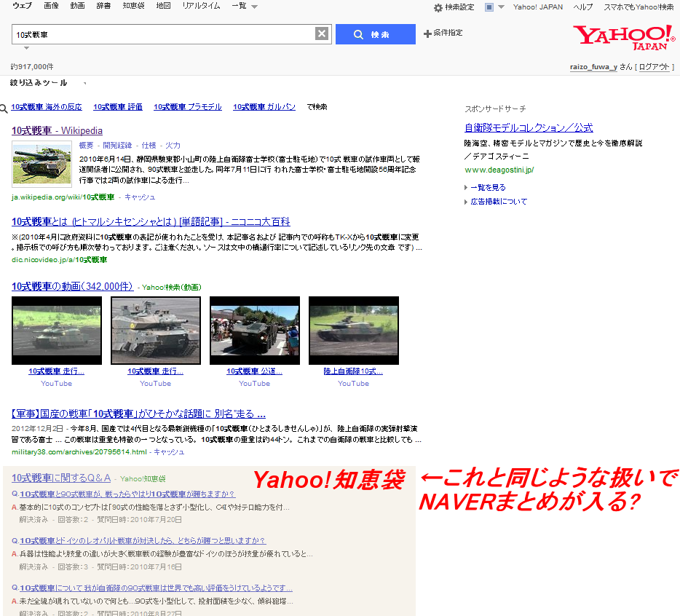Click the search settings gear icon

(438, 7)
